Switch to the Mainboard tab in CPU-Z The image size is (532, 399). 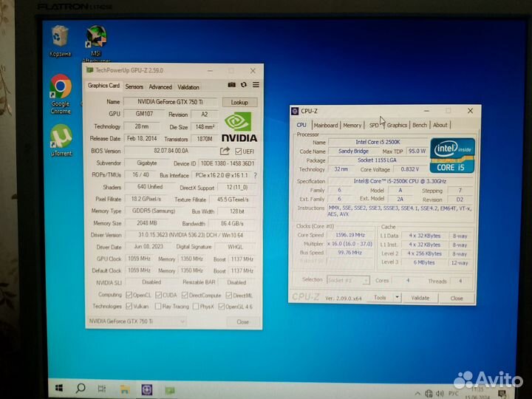(x=326, y=125)
